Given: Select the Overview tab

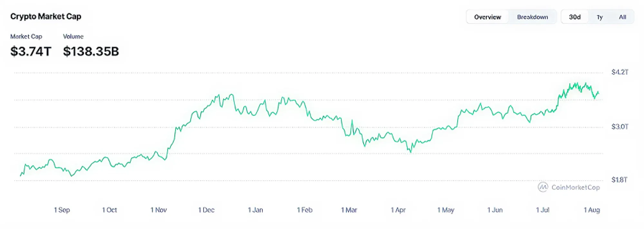Looking at the screenshot, I should [487, 17].
